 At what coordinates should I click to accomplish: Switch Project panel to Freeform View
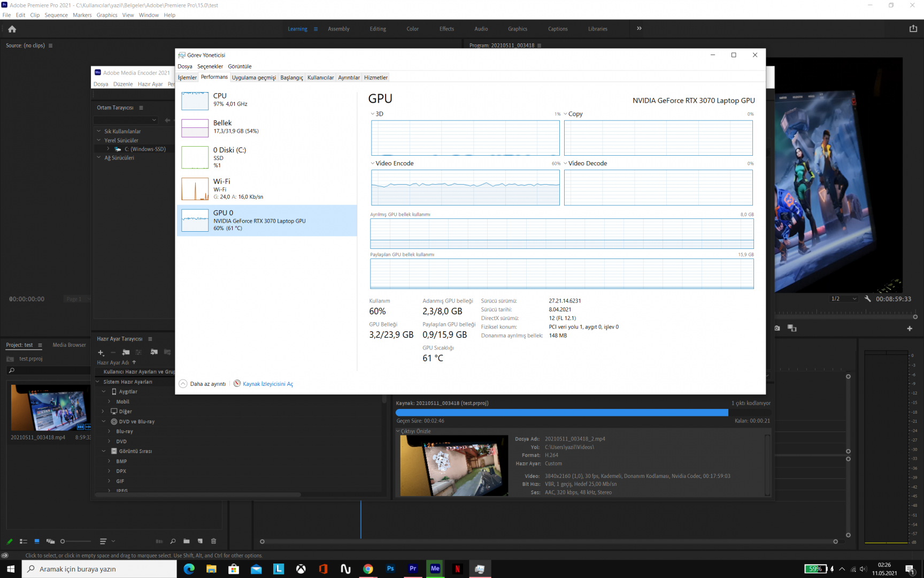click(x=50, y=541)
